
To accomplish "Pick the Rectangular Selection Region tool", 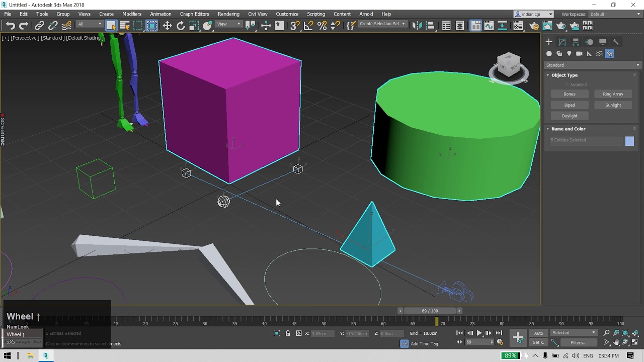I will tap(138, 26).
